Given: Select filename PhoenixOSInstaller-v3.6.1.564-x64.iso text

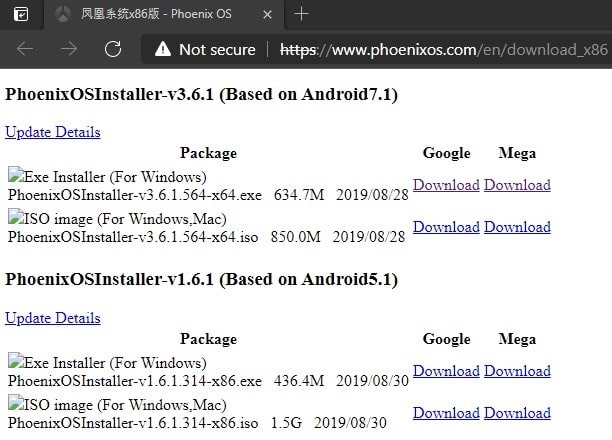Looking at the screenshot, I should [133, 237].
